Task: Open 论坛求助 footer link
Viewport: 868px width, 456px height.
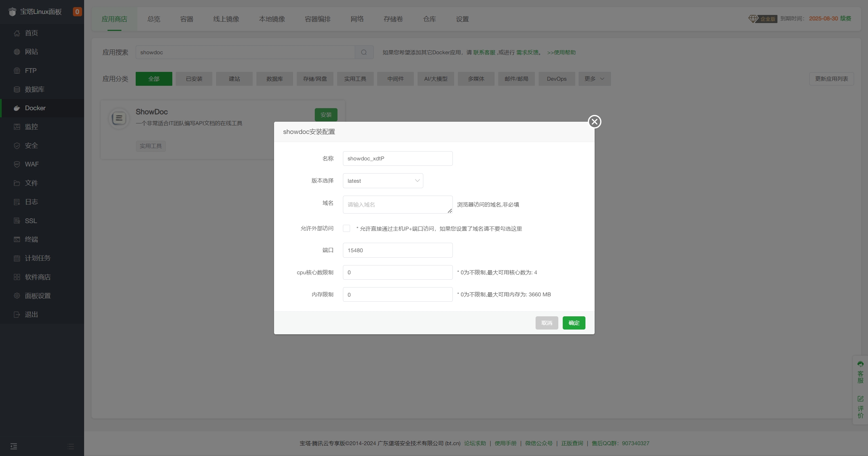Action: pos(475,443)
